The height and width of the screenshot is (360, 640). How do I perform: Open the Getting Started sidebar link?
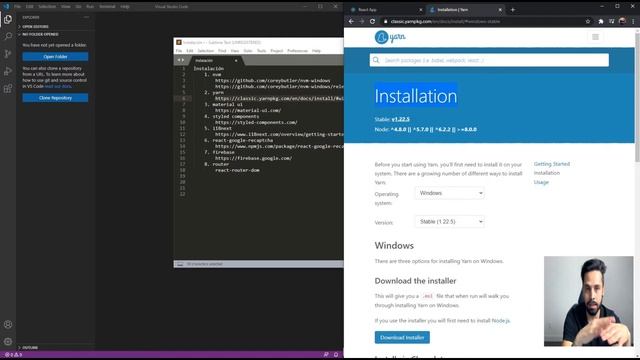coord(551,164)
